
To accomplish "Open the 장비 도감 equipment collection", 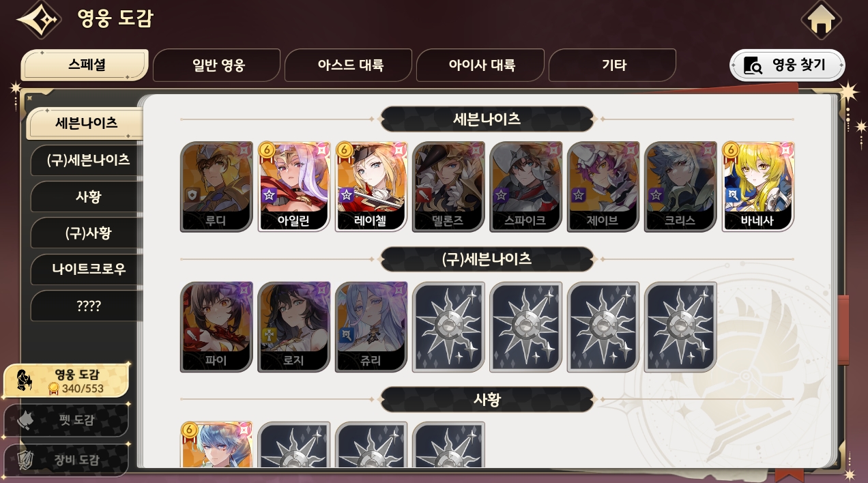I will pos(66,460).
